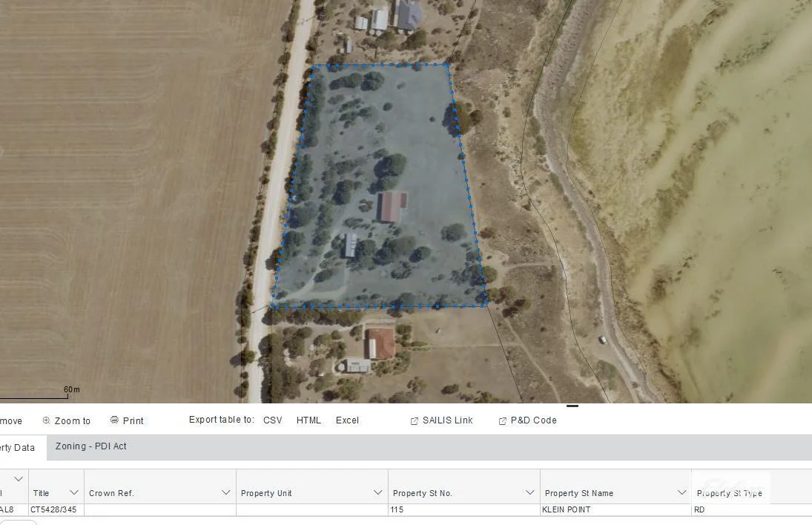Open the Property Unit column dropdown
812x525 pixels.
[x=377, y=492]
